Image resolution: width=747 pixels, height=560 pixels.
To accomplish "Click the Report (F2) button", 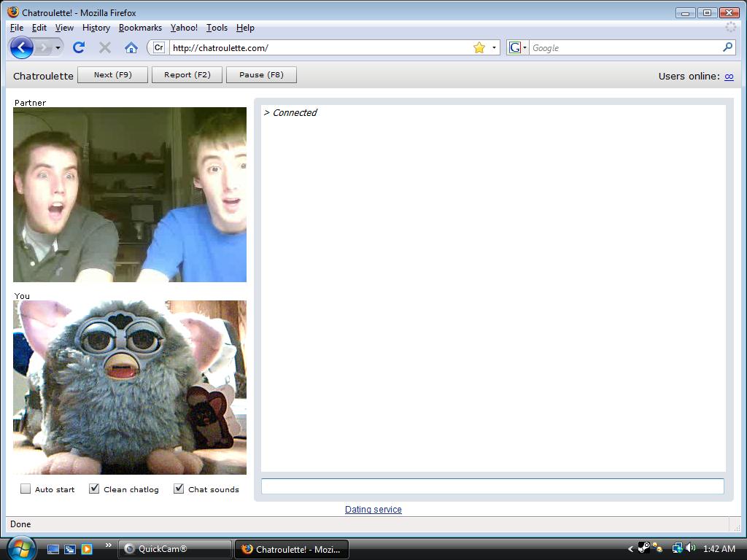I will [187, 75].
